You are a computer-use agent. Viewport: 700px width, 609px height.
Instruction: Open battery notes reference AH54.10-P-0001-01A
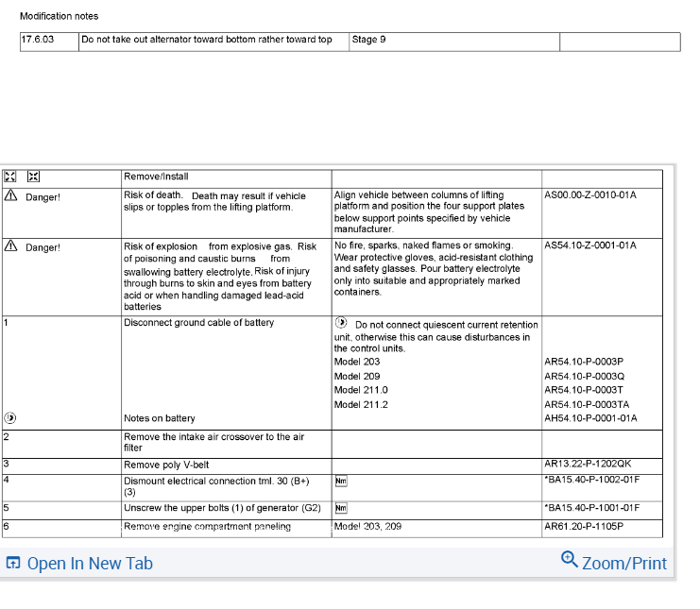point(590,418)
